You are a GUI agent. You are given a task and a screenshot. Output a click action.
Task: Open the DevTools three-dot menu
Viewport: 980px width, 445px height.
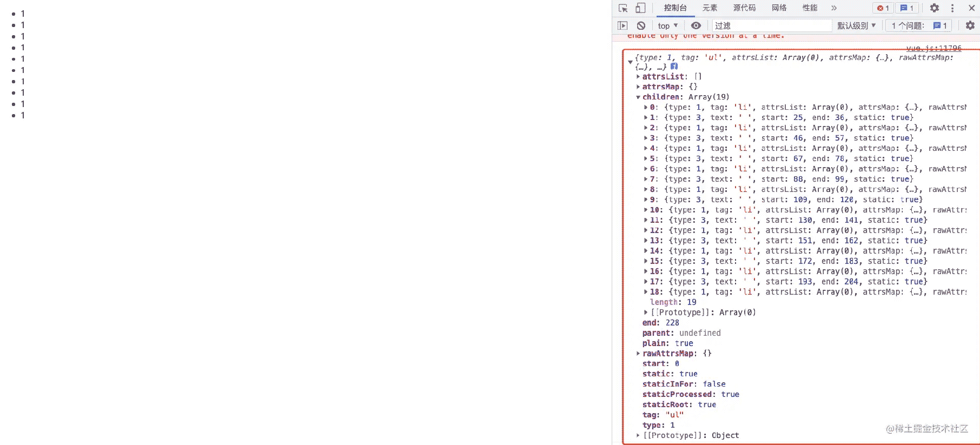pyautogui.click(x=952, y=8)
